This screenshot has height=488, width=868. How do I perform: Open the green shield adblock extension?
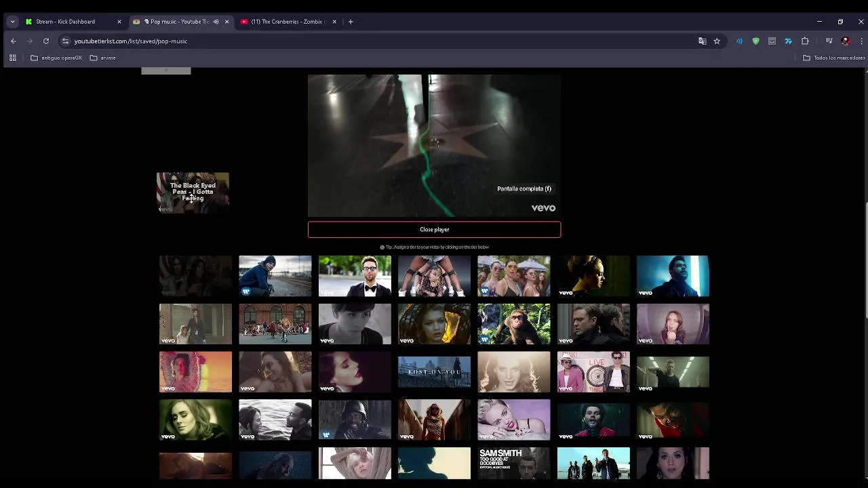pyautogui.click(x=756, y=41)
